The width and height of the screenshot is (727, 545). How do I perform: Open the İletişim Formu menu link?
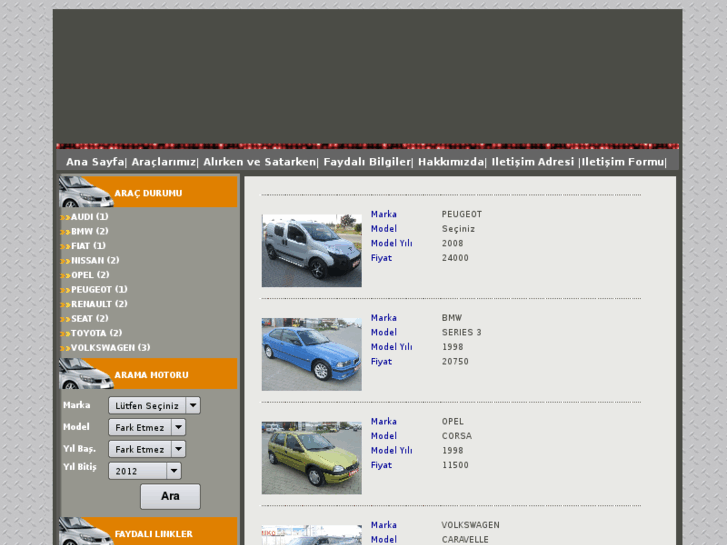click(x=622, y=162)
